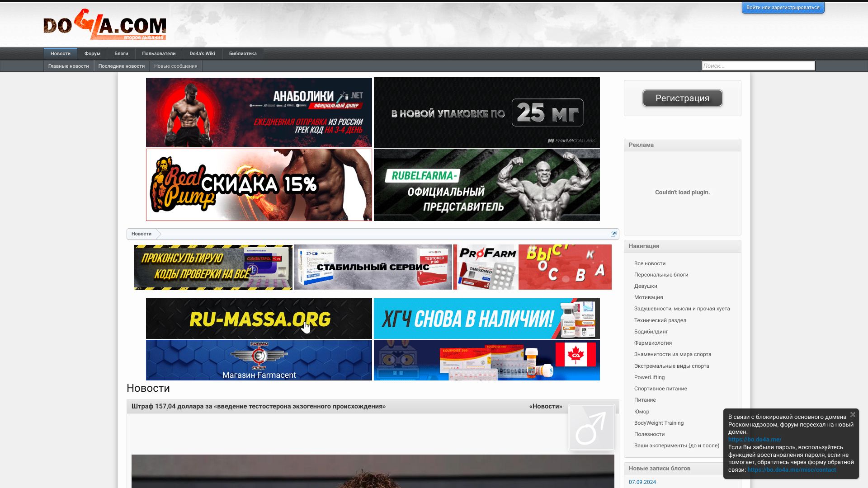Open Полезности in navigation
This screenshot has height=488, width=868.
(x=649, y=434)
